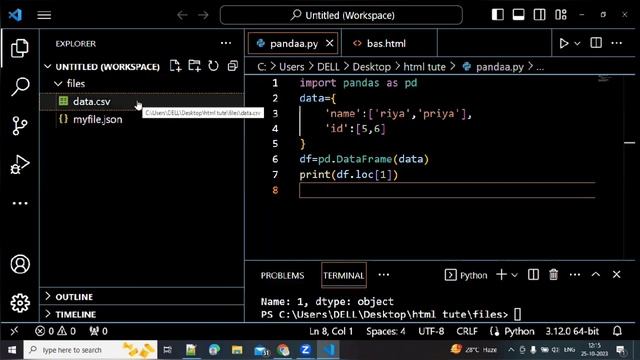This screenshot has width=640, height=360.
Task: Open data.csv in Explorer
Action: [142, 101]
